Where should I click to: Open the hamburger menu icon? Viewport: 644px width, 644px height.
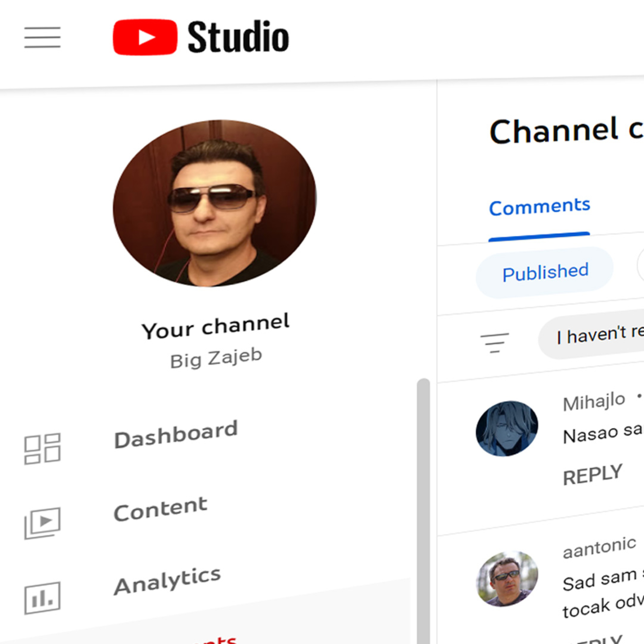click(x=42, y=37)
